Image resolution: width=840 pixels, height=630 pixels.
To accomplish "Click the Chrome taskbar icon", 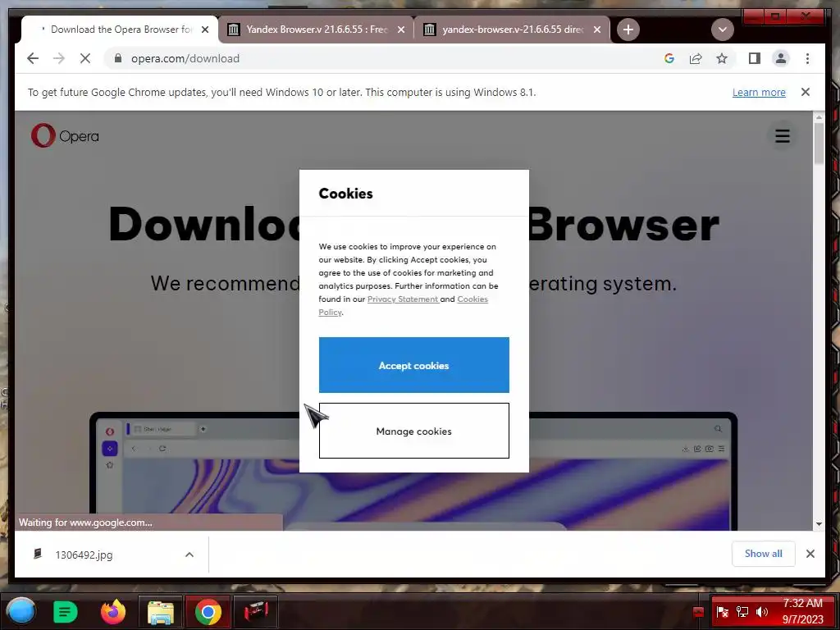I will click(x=208, y=611).
